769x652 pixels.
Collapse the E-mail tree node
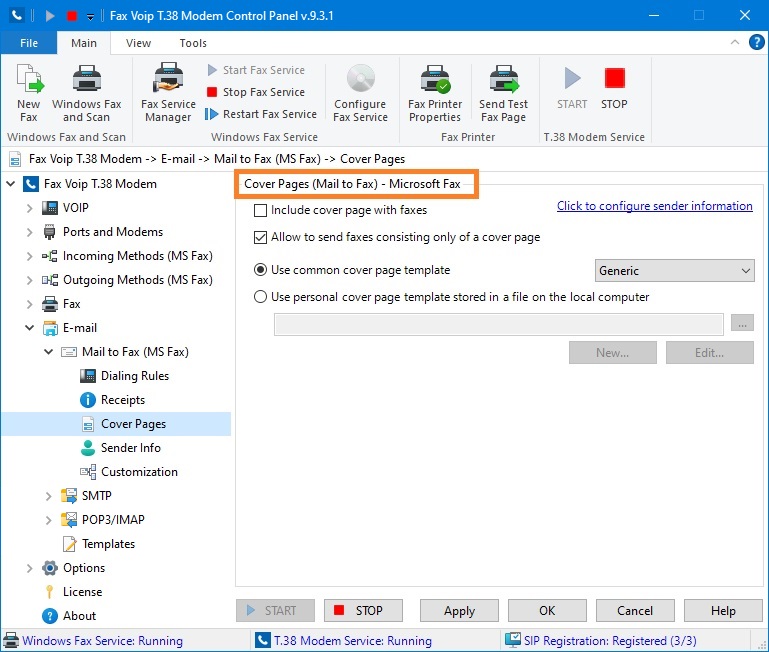pos(29,328)
